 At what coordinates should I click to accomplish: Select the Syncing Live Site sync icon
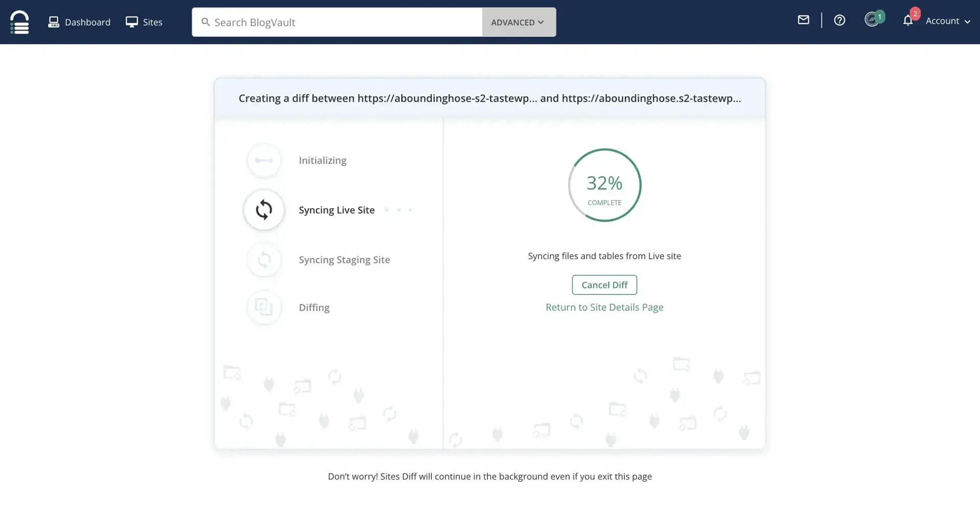(x=264, y=210)
